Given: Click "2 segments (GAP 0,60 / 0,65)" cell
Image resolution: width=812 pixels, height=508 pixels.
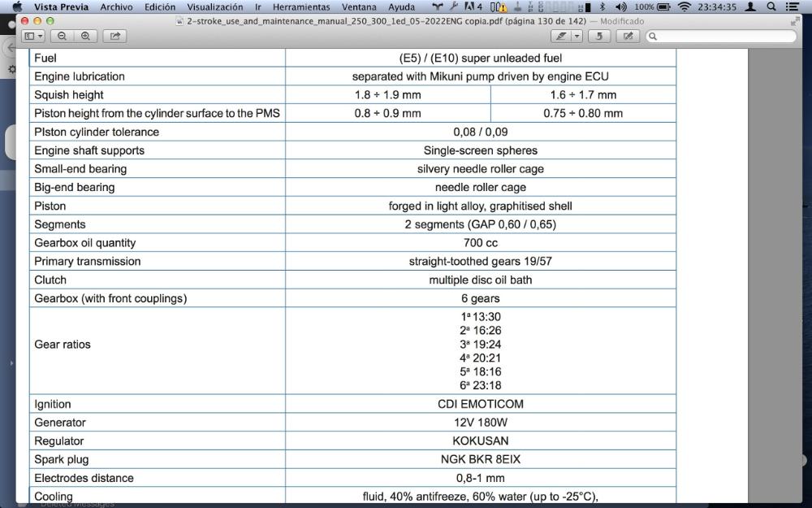Looking at the screenshot, I should click(x=480, y=224).
